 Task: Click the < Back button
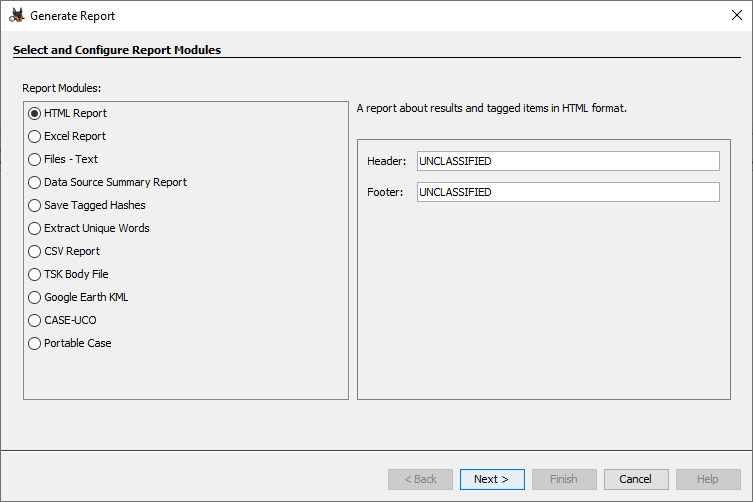pyautogui.click(x=420, y=479)
